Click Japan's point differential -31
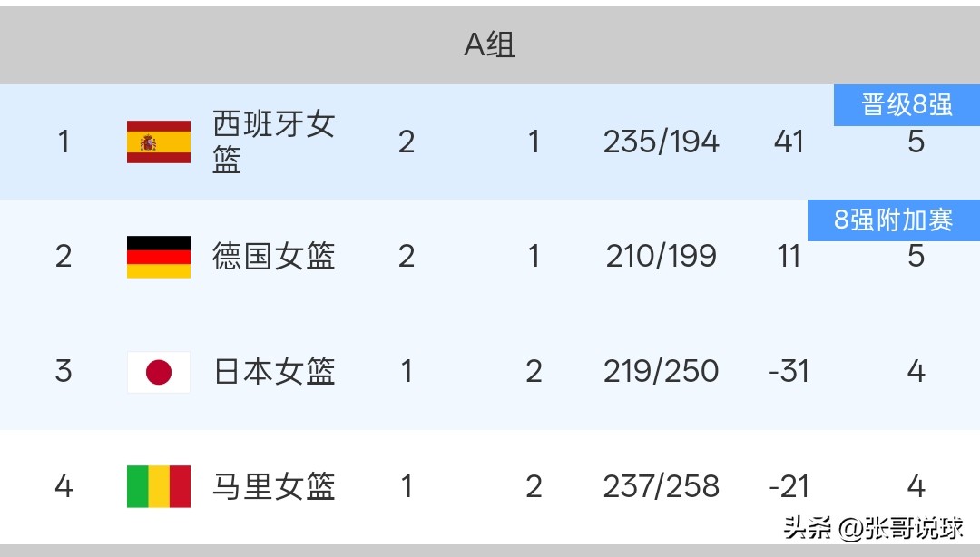Viewport: 980px width, 557px height. point(789,371)
